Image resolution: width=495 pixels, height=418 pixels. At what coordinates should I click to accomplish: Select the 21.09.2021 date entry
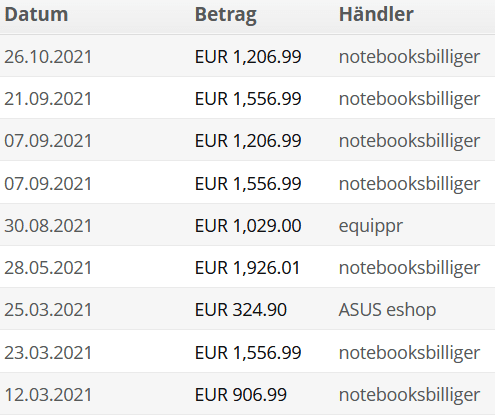pyautogui.click(x=48, y=99)
